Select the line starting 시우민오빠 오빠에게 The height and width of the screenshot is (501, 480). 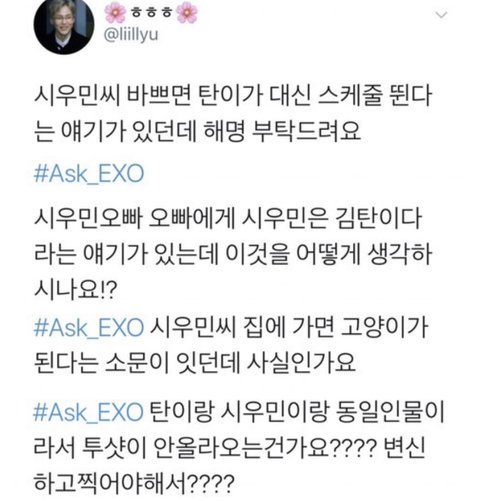click(x=228, y=219)
